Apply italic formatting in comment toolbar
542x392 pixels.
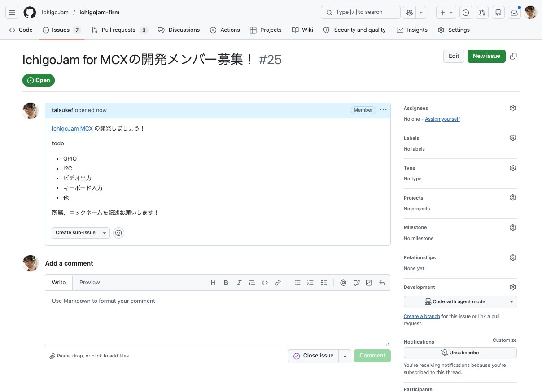pyautogui.click(x=239, y=283)
